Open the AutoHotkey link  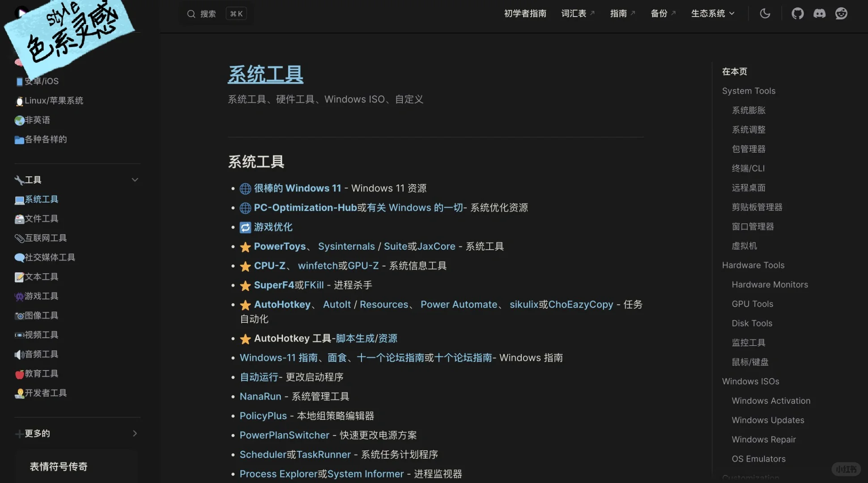coord(282,304)
